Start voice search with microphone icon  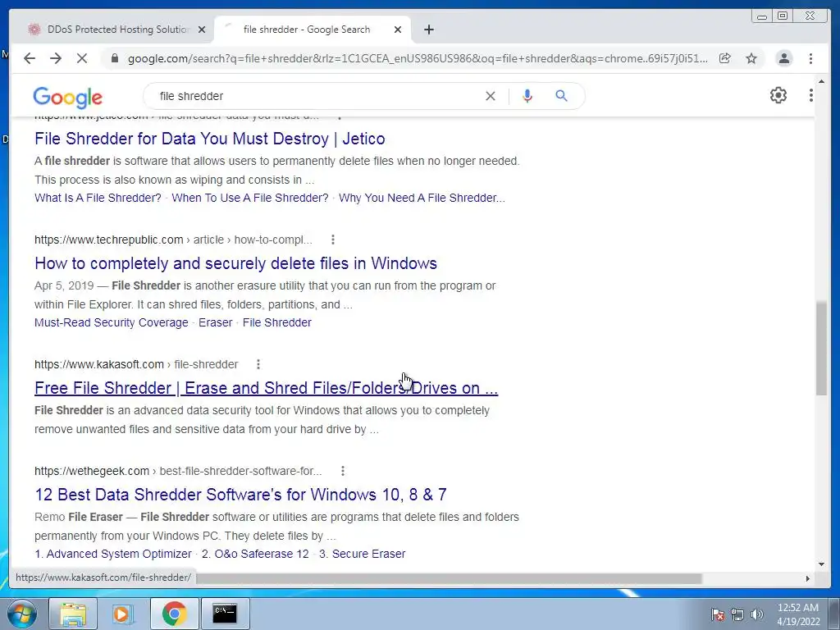[x=527, y=96]
